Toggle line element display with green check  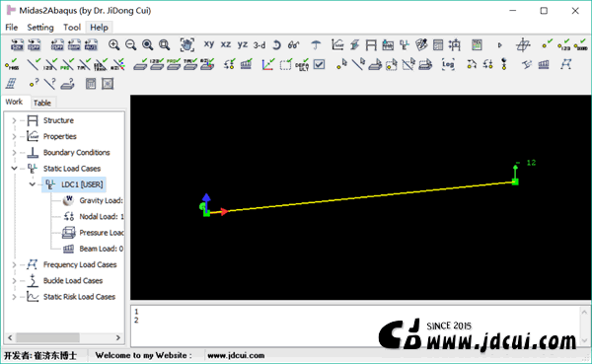[34, 64]
